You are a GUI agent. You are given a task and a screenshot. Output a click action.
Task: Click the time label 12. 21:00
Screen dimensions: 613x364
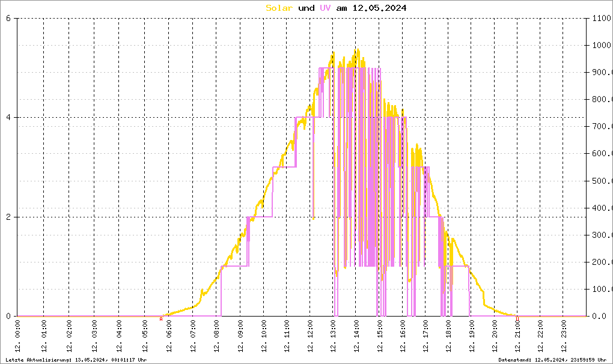pyautogui.click(x=517, y=336)
